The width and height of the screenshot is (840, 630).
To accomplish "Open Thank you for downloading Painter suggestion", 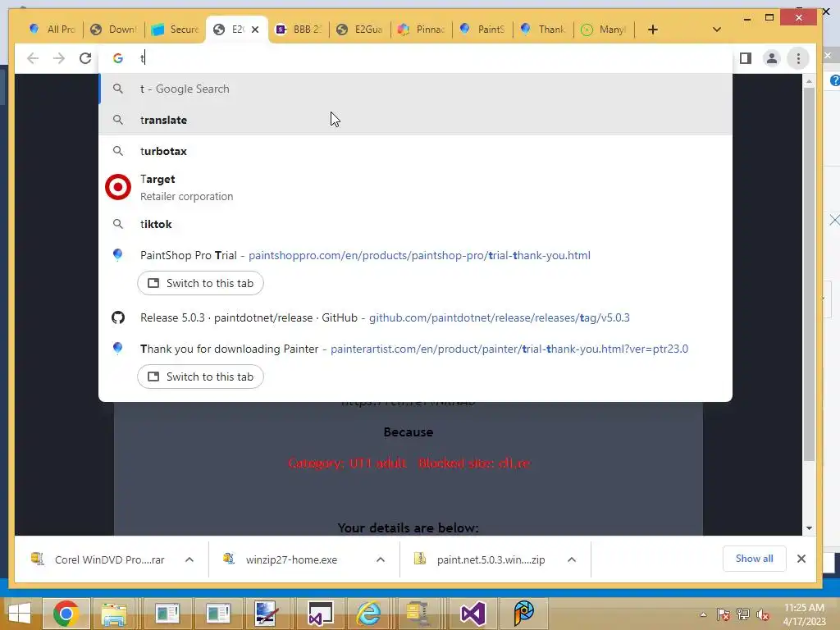I will pyautogui.click(x=414, y=349).
